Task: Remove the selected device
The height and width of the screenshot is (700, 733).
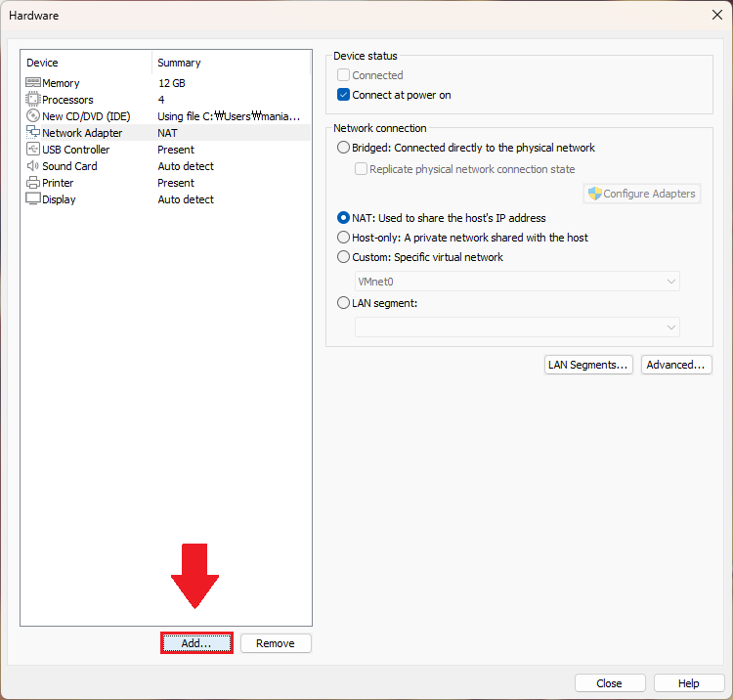Action: click(x=276, y=643)
